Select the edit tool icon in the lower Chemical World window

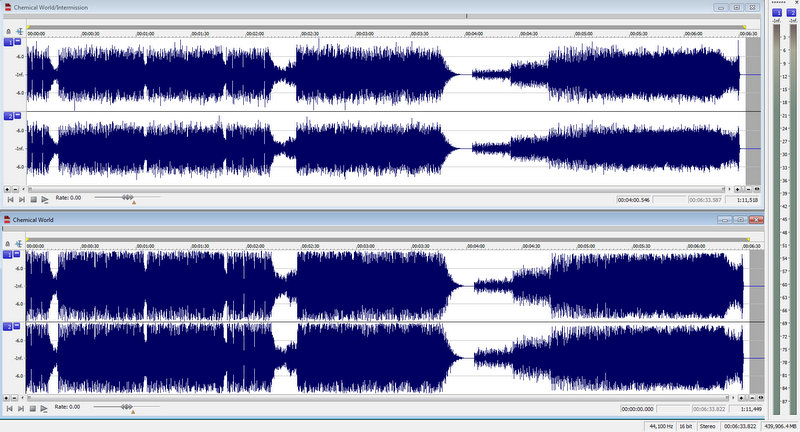point(19,244)
